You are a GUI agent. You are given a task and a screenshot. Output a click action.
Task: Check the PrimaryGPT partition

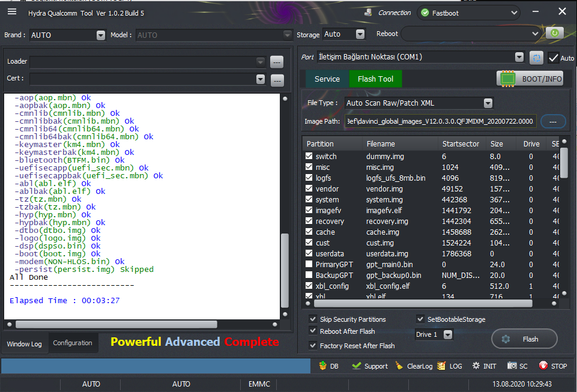[x=309, y=264]
